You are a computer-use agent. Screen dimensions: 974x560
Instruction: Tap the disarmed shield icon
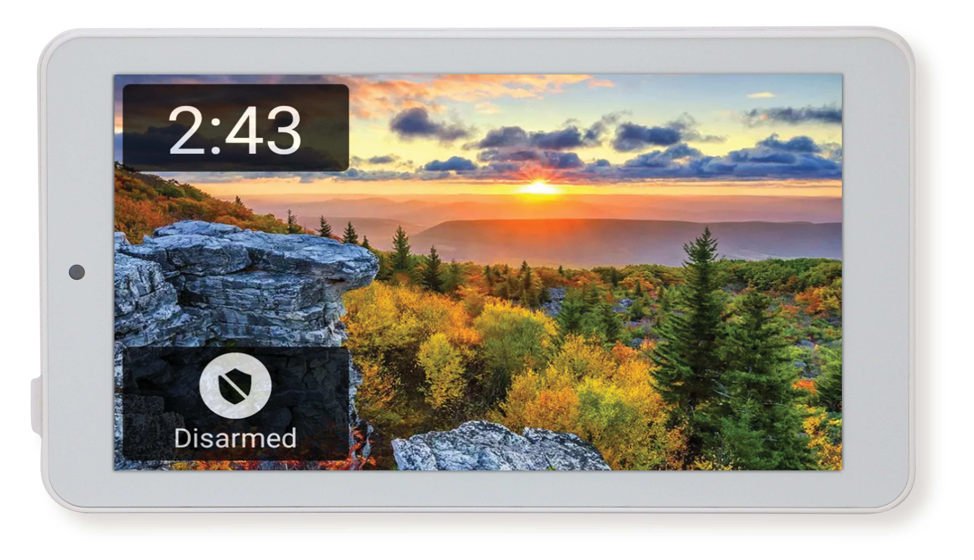(235, 386)
